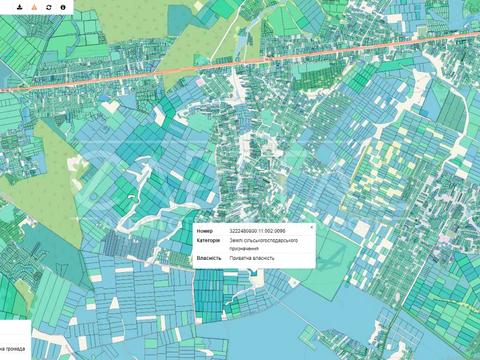
Task: Click the Категорія land category value
Action: [x=263, y=244]
